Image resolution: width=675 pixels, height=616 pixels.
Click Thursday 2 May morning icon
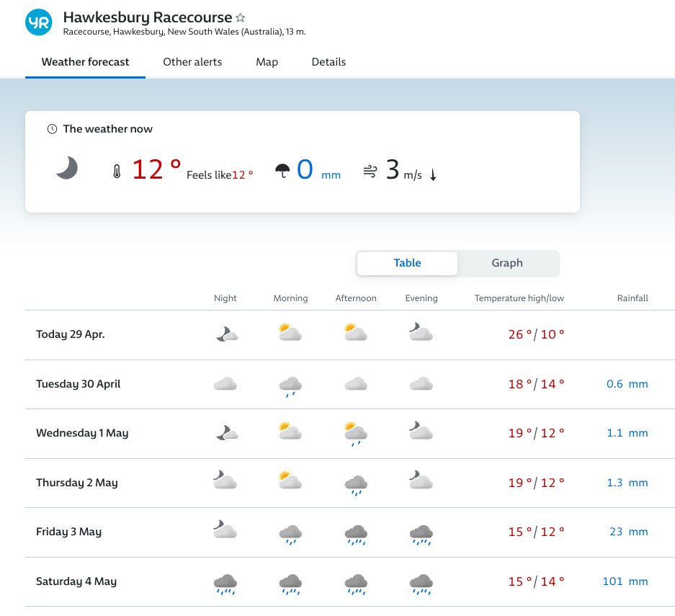pos(290,481)
